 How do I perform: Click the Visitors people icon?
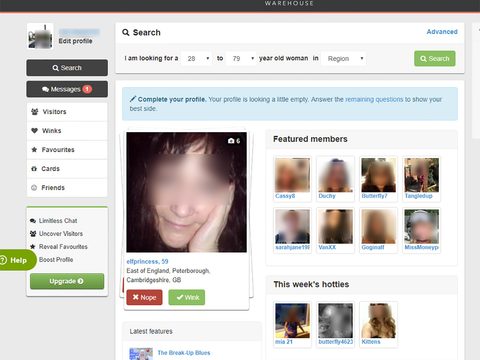[x=34, y=112]
